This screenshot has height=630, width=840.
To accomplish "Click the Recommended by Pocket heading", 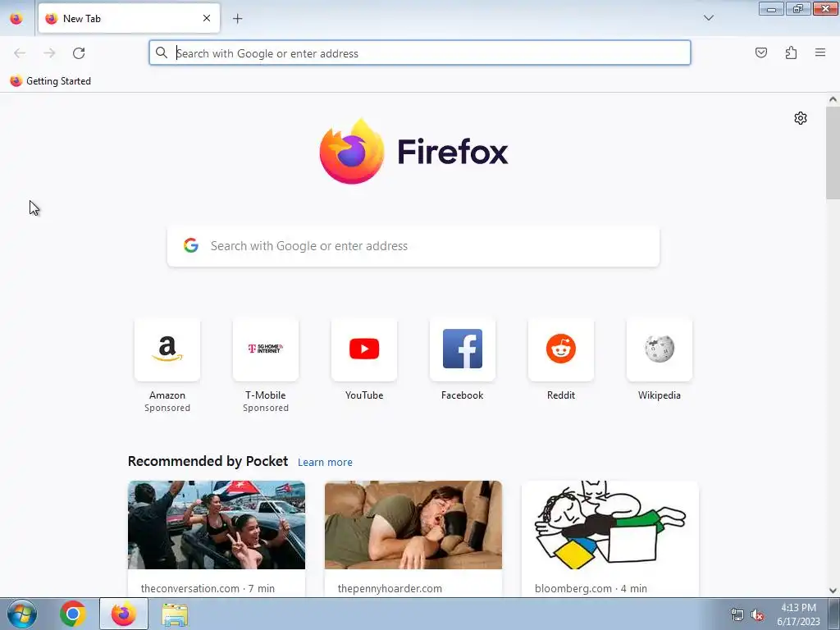I will click(208, 461).
